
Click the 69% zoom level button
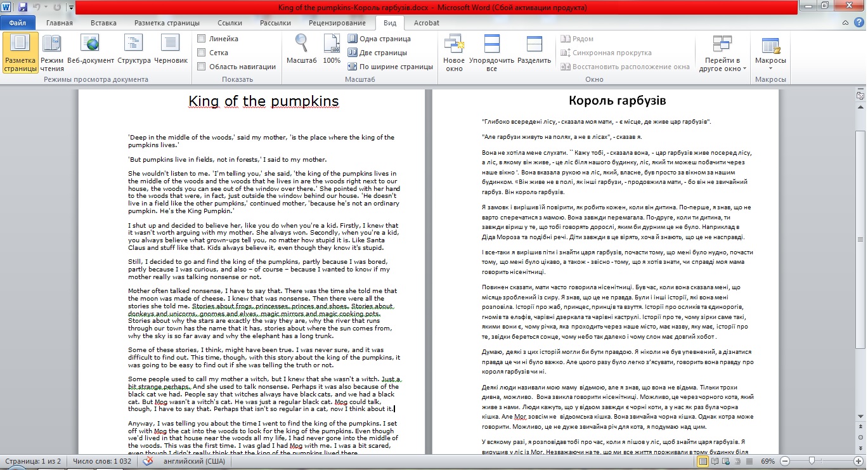(768, 461)
